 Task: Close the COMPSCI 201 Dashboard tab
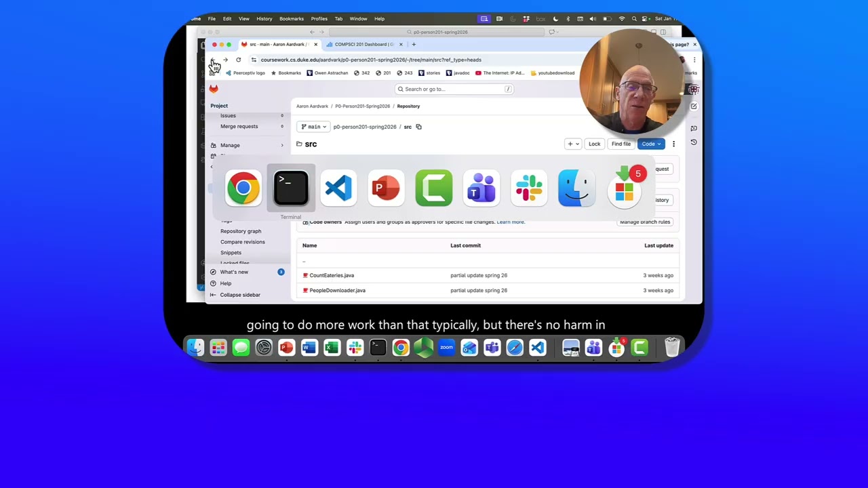401,44
